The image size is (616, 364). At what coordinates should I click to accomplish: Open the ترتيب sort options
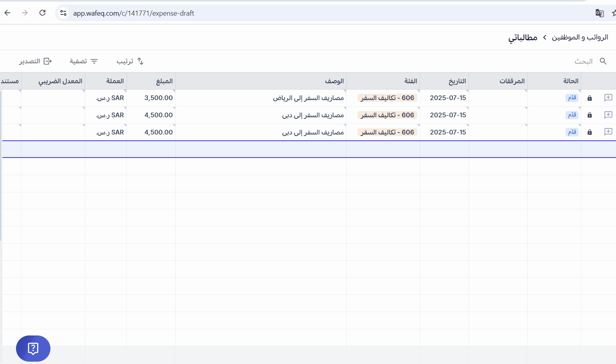click(130, 61)
